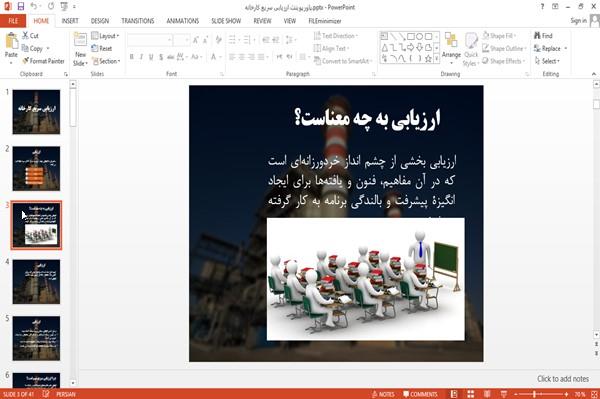Click the Find button
The height and width of the screenshot is (399, 600).
tap(543, 36)
